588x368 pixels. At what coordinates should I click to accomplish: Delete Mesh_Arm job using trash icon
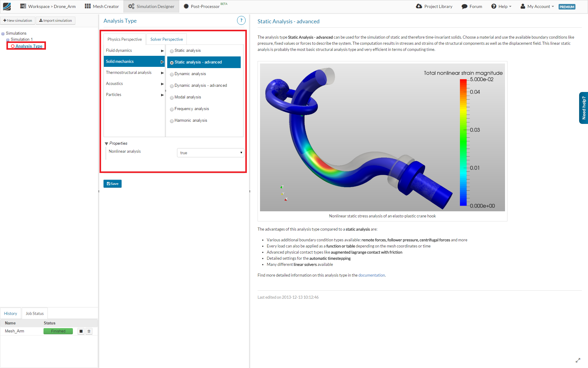tap(89, 331)
